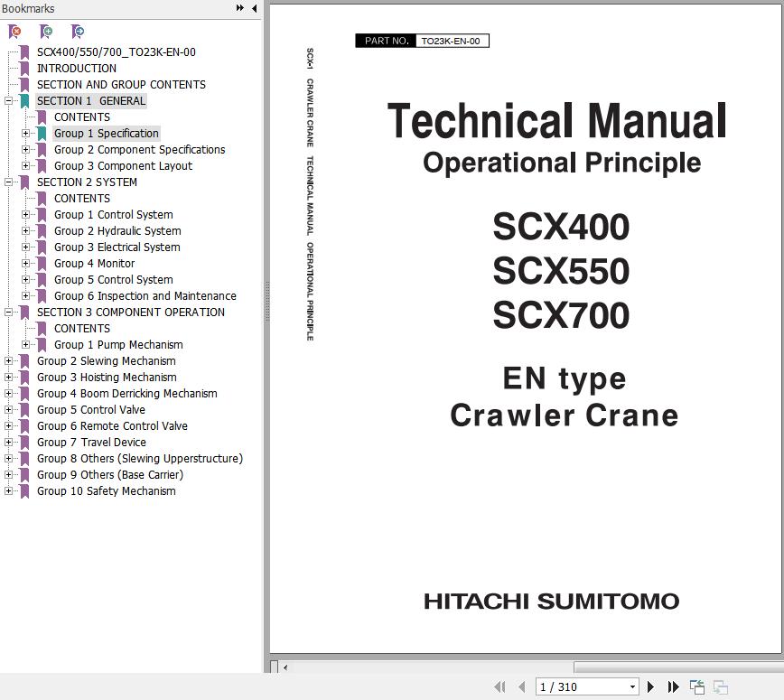Expand Group 3 Electrical System node
This screenshot has width=784, height=700.
coord(25,247)
